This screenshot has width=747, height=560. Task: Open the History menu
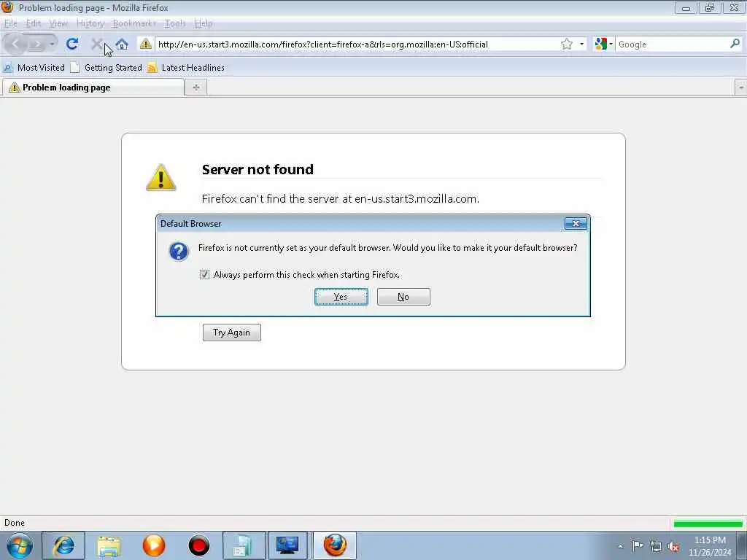pyautogui.click(x=90, y=23)
